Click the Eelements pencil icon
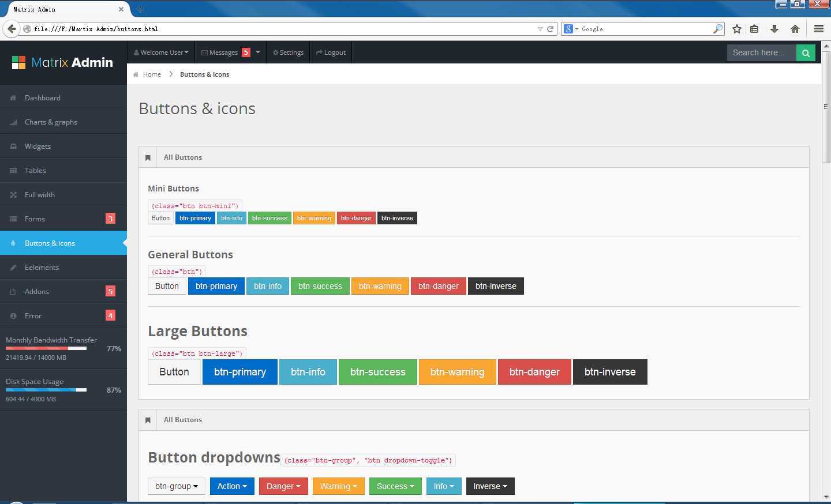This screenshot has width=831, height=504. 13,268
